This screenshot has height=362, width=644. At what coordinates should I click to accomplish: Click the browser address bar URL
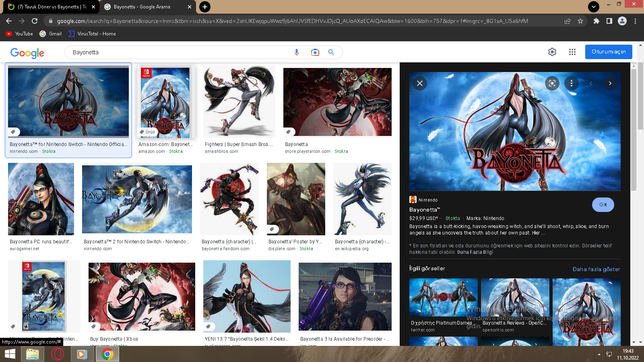tap(292, 21)
